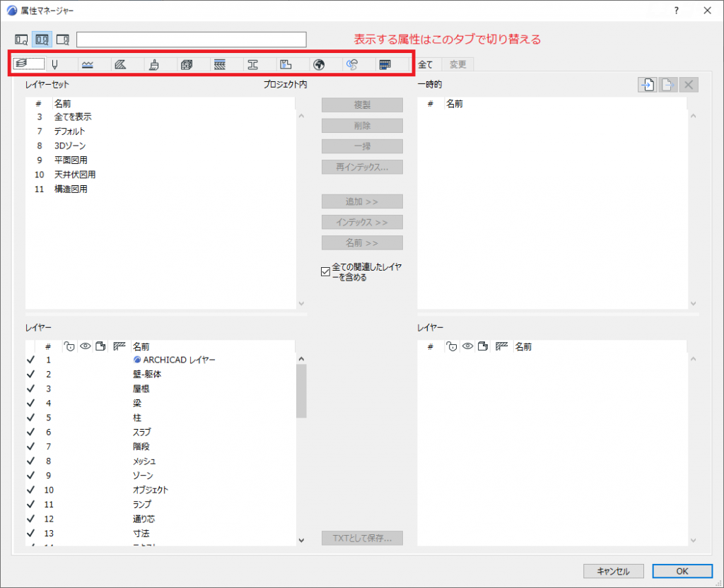
Task: Select layer set 3Dゾーン
Action: tap(160, 146)
